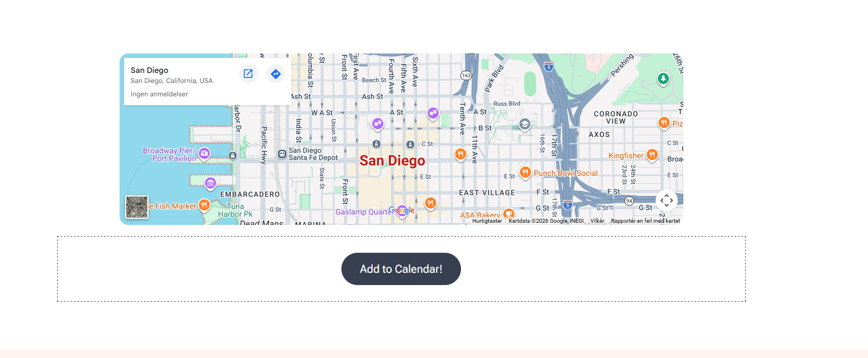Click the red San Diego city label
Viewport: 868px width, 358px height.
(x=393, y=161)
